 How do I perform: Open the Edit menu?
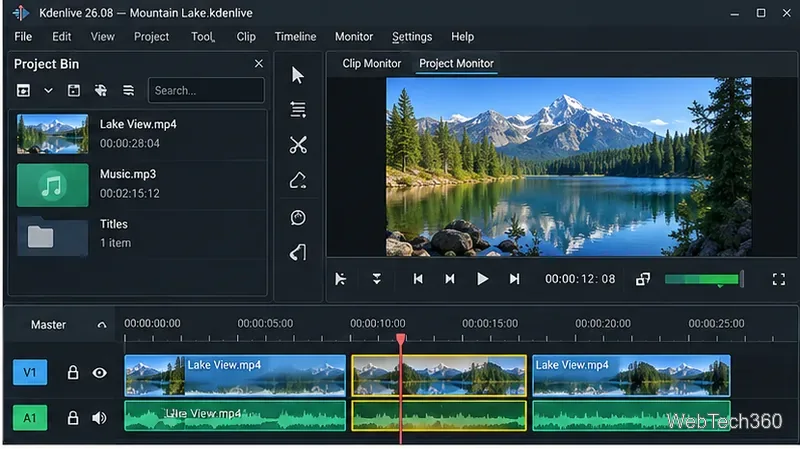[x=61, y=37]
